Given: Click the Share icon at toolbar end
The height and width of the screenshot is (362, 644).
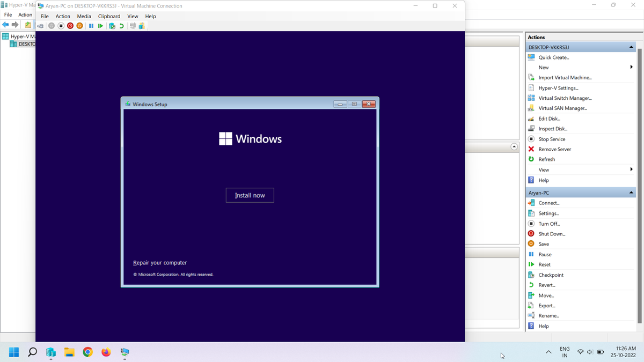Looking at the screenshot, I should [142, 26].
